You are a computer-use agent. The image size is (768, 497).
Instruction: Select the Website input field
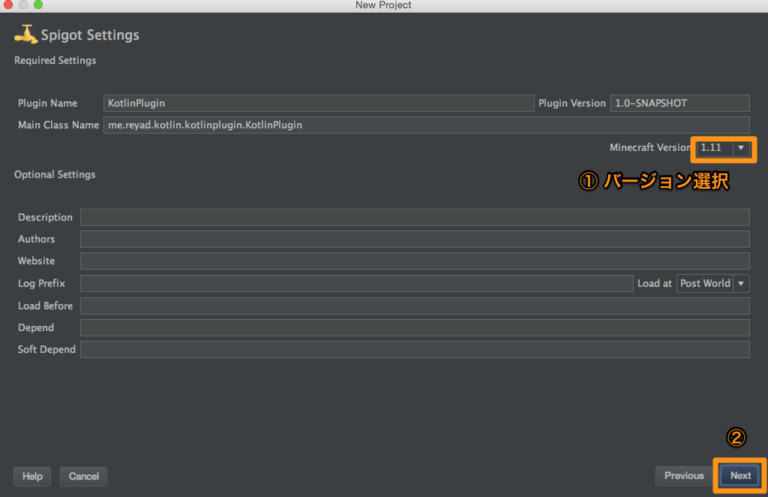click(415, 261)
